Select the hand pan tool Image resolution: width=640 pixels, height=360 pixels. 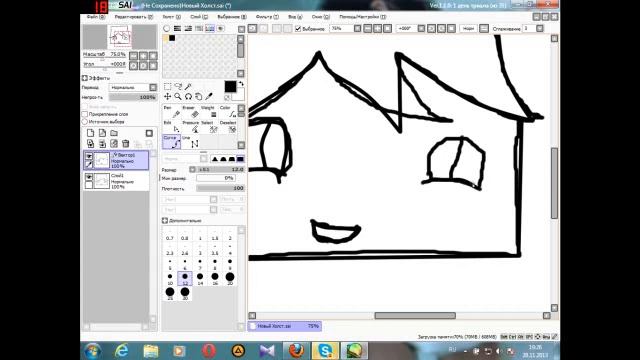198,96
